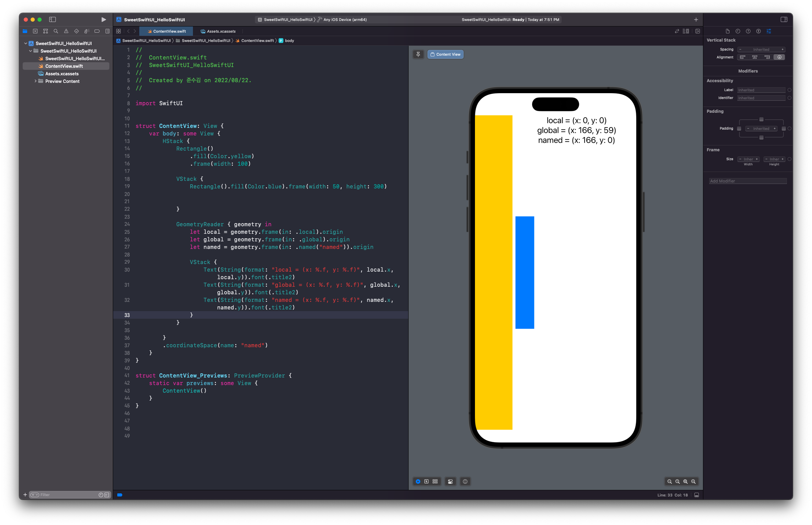Zoom out the preview canvas
The image size is (812, 525).
pos(669,481)
